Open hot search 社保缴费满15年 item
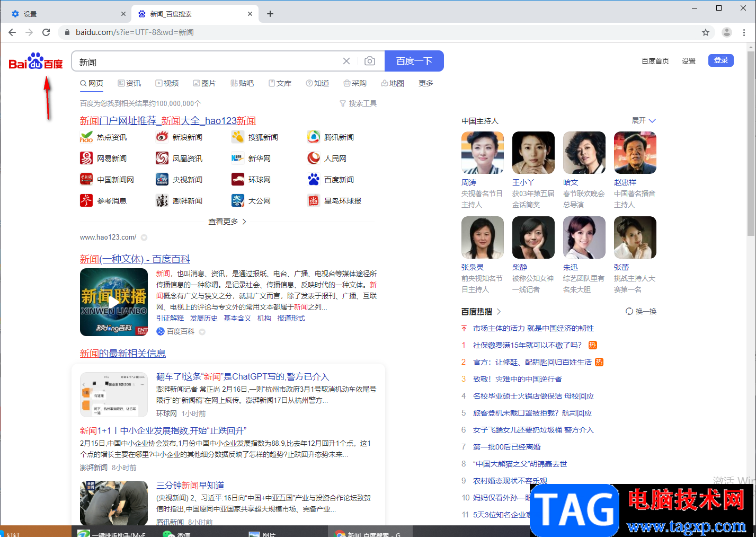Screen dimensions: 756x537 tap(527, 345)
